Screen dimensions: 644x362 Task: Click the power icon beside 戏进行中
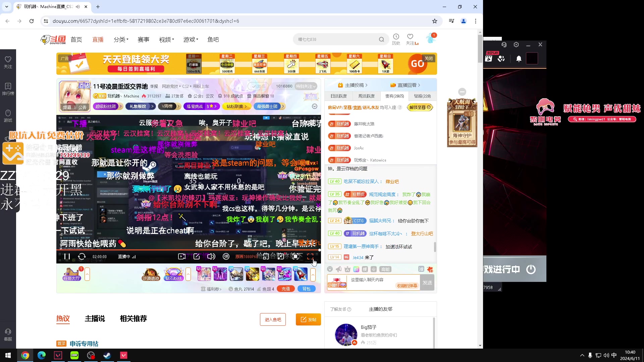click(x=531, y=269)
